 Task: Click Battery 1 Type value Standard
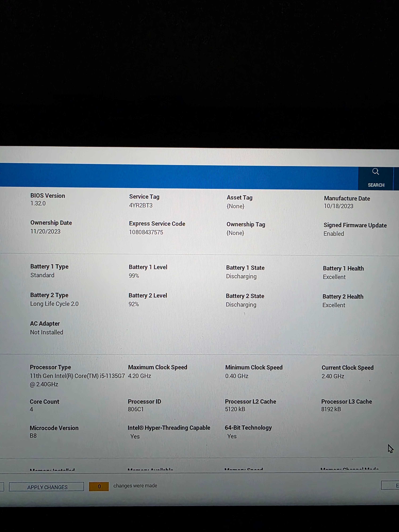point(42,275)
